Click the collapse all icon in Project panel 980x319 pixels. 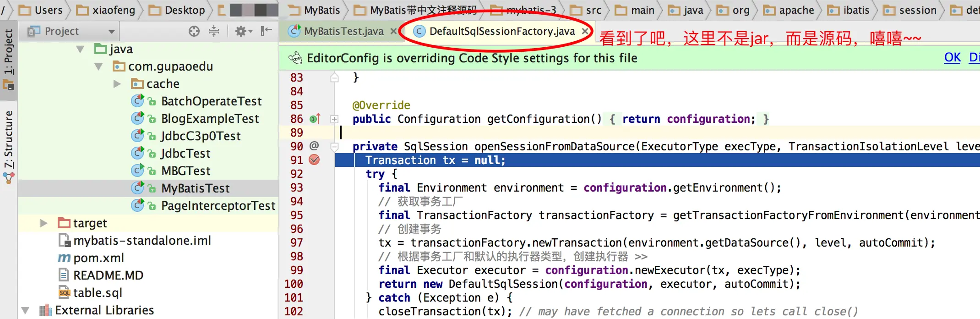click(214, 31)
